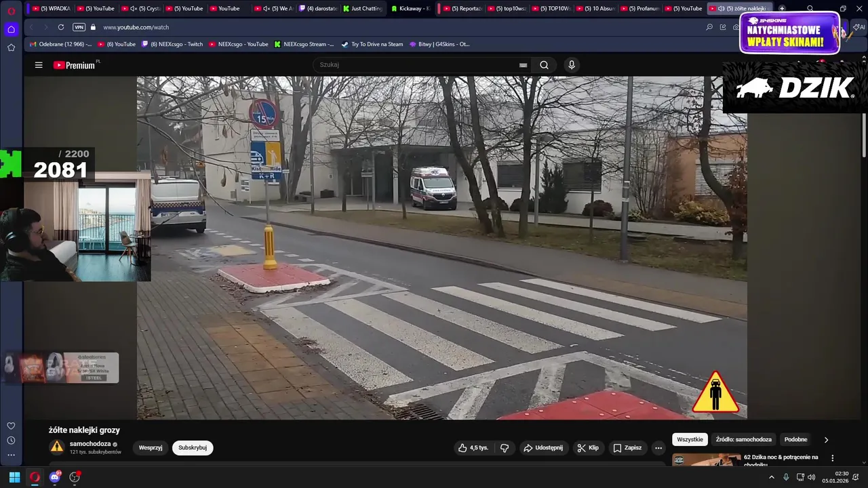Screen dimensions: 868x488
Task: Dislike the video with thumbs-down icon
Action: (x=505, y=448)
